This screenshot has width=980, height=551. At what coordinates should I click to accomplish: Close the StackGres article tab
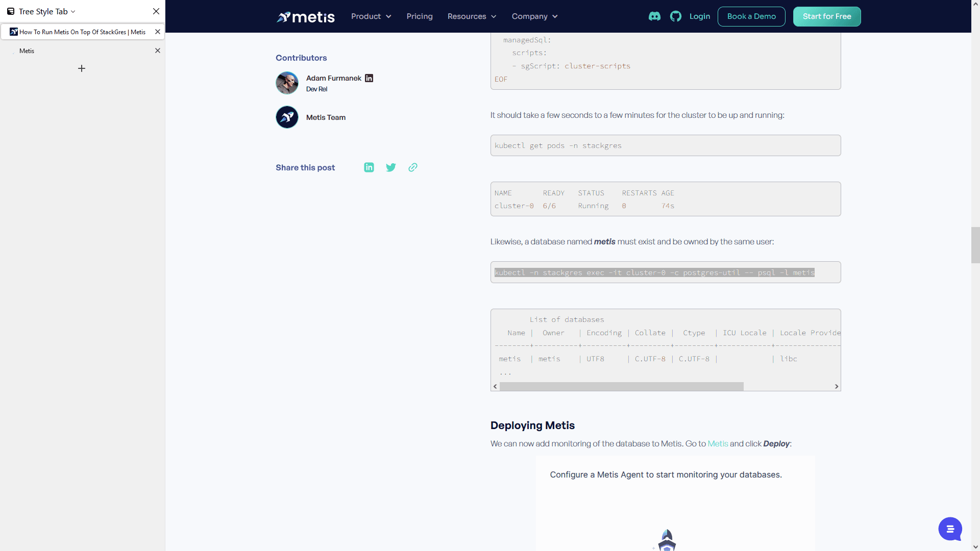[158, 32]
